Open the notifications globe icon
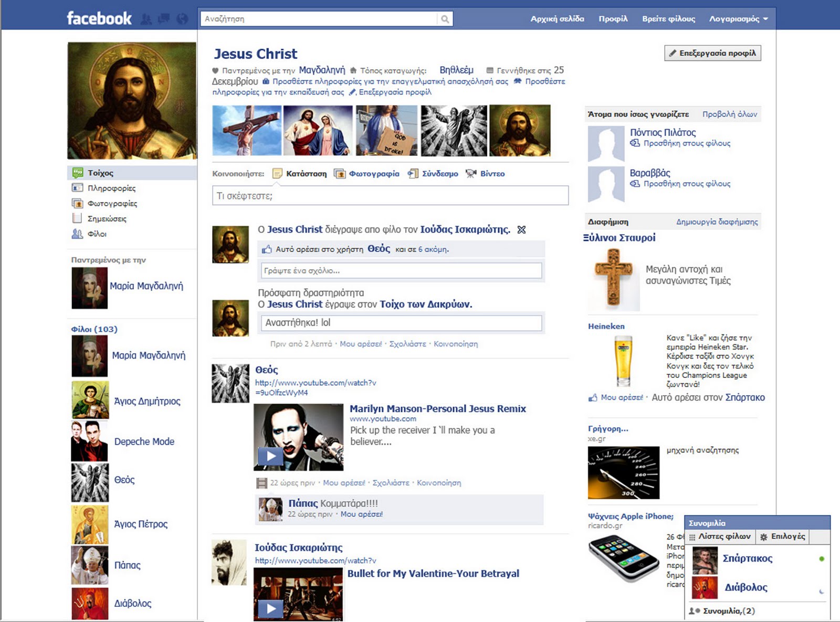This screenshot has height=622, width=840. pos(182,19)
